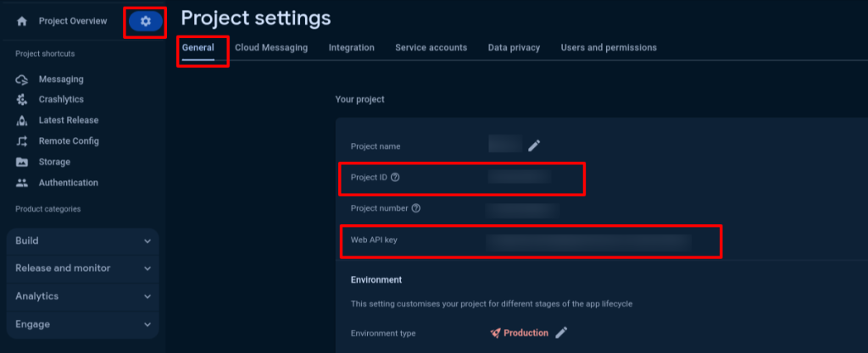Open Crashlytics icon in sidebar
Image resolution: width=868 pixels, height=353 pixels.
22,99
